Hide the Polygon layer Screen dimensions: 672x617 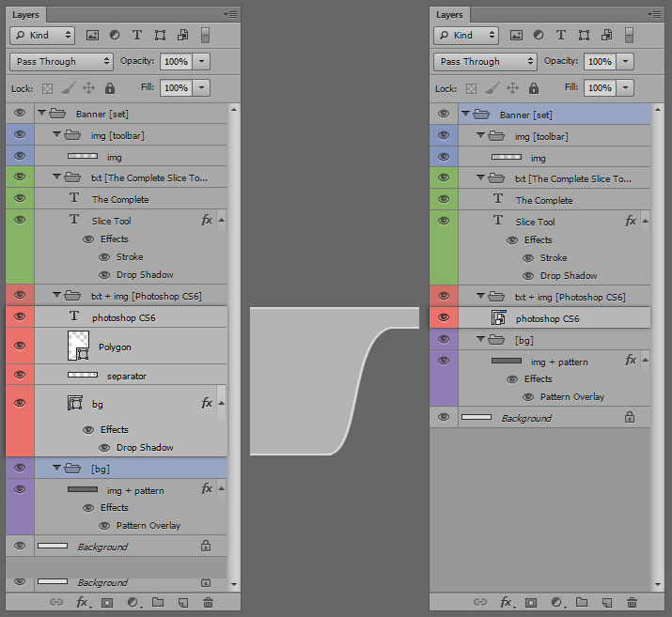20,346
